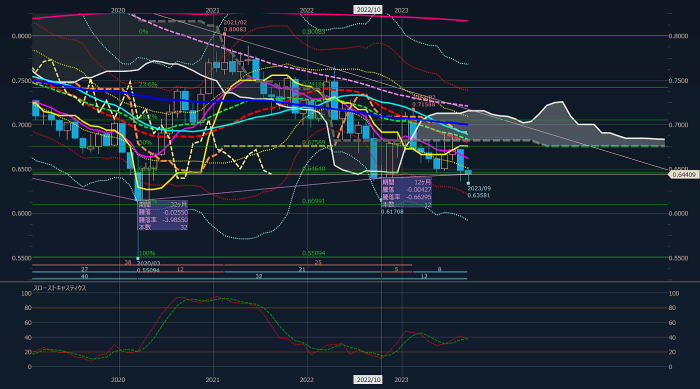The height and width of the screenshot is (389, 700).
Task: Click the 2023/02 high label 0.71588
Action: [424, 104]
